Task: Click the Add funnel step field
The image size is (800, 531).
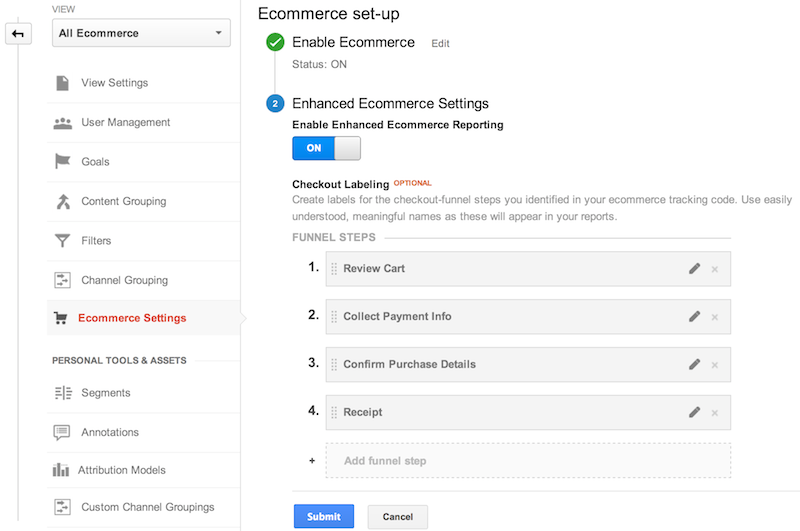Action: (x=528, y=461)
